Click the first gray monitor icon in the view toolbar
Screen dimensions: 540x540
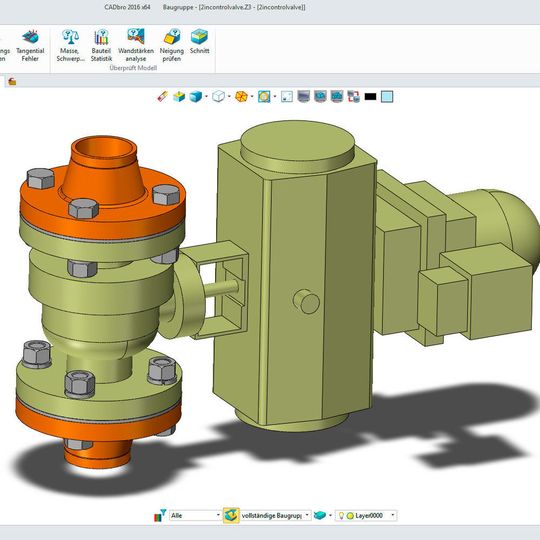pos(303,97)
